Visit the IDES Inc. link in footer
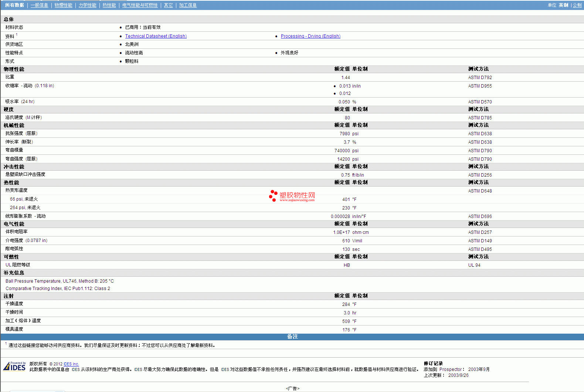This screenshot has width=584, height=392. [x=71, y=364]
